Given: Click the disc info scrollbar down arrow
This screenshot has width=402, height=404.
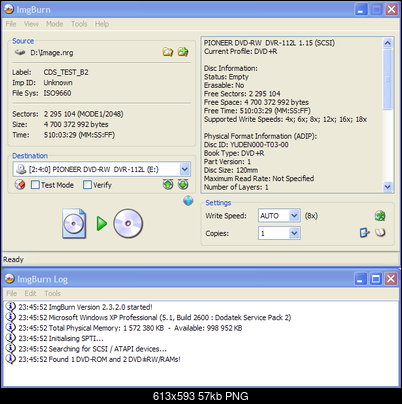Looking at the screenshot, I should click(x=387, y=187).
